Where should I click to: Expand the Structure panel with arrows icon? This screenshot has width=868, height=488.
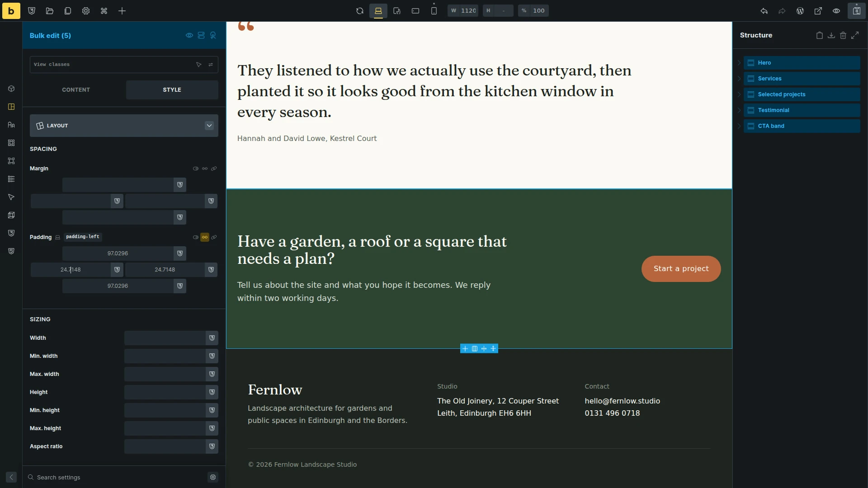[855, 35]
